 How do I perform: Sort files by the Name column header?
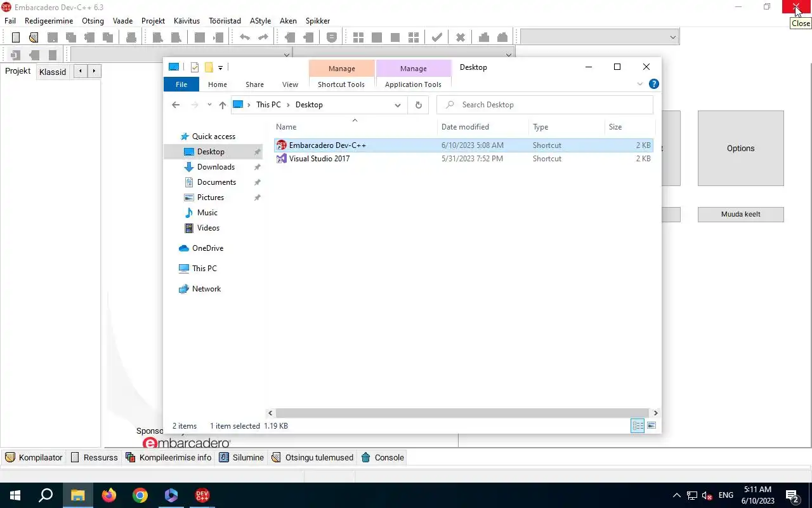355,127
